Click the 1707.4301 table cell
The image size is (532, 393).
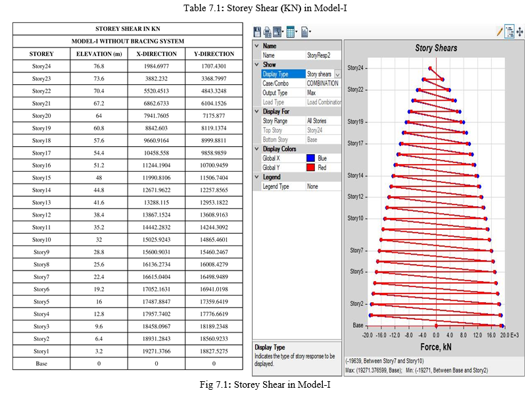click(214, 66)
